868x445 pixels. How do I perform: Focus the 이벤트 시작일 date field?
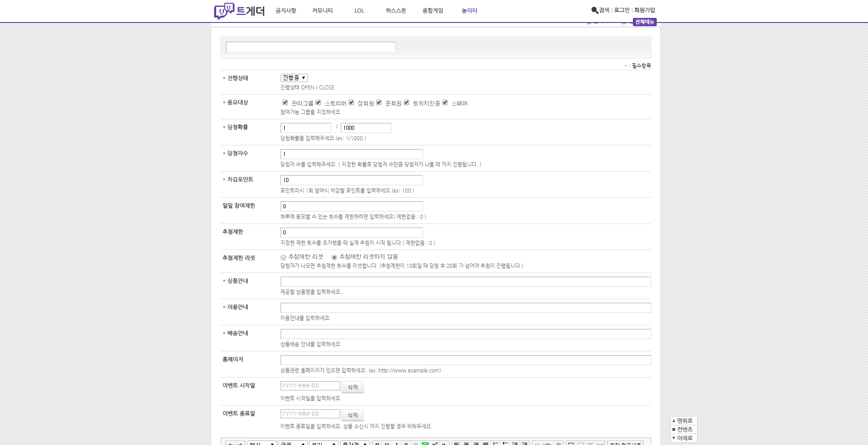pos(310,386)
